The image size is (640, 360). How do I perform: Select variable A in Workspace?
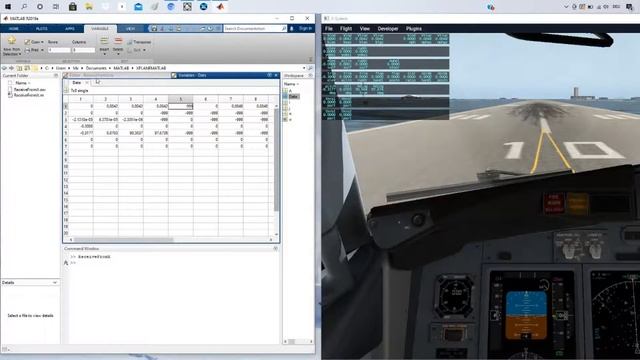point(290,91)
